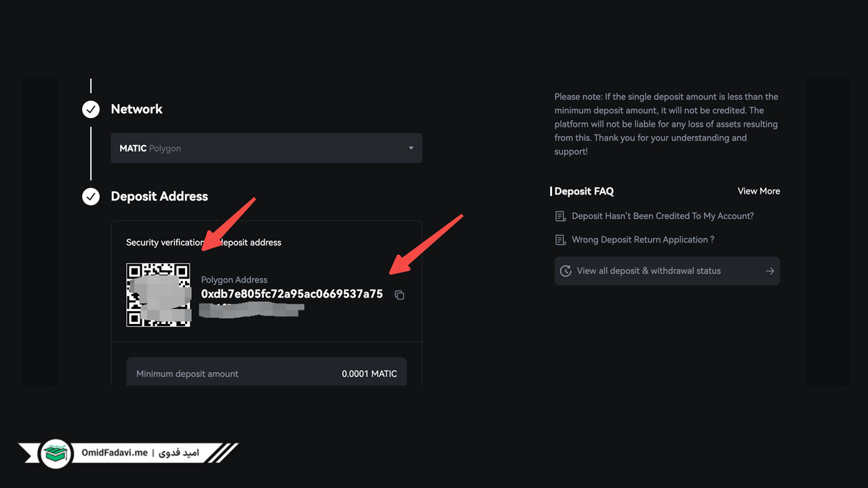868x488 pixels.
Task: Click the document icon beside Wrong Deposit Return
Action: point(560,240)
